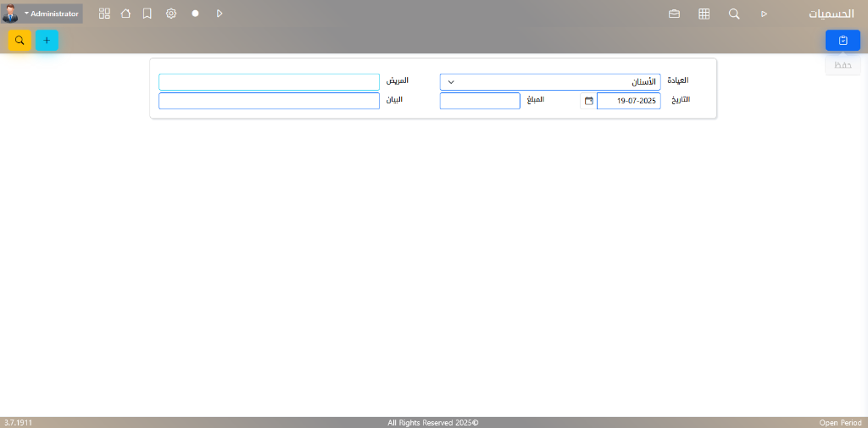
Task: Click the cyan plus button to add new
Action: 47,40
